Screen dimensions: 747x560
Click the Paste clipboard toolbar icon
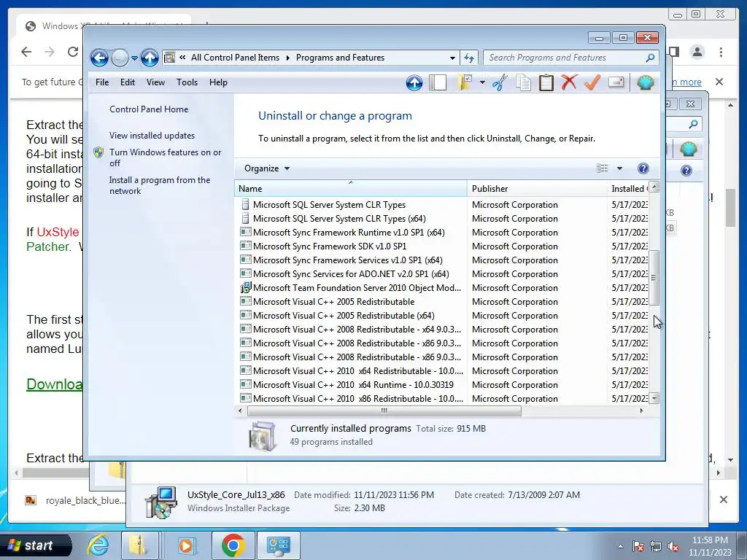(546, 83)
